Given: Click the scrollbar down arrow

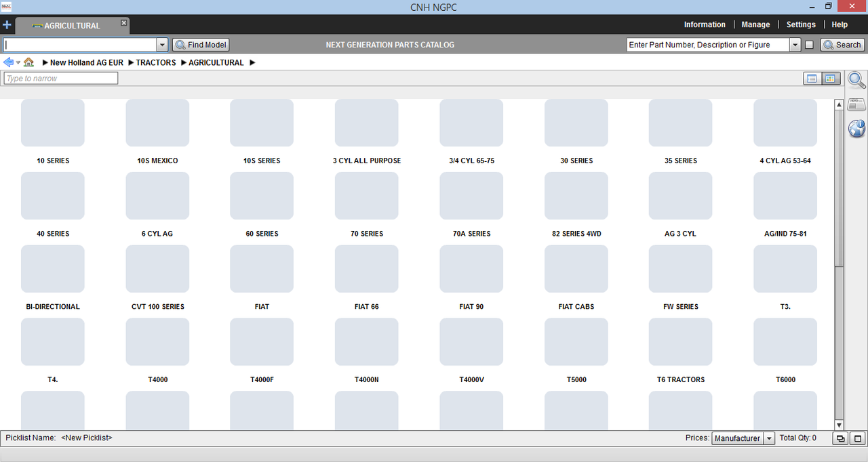Looking at the screenshot, I should (x=839, y=425).
